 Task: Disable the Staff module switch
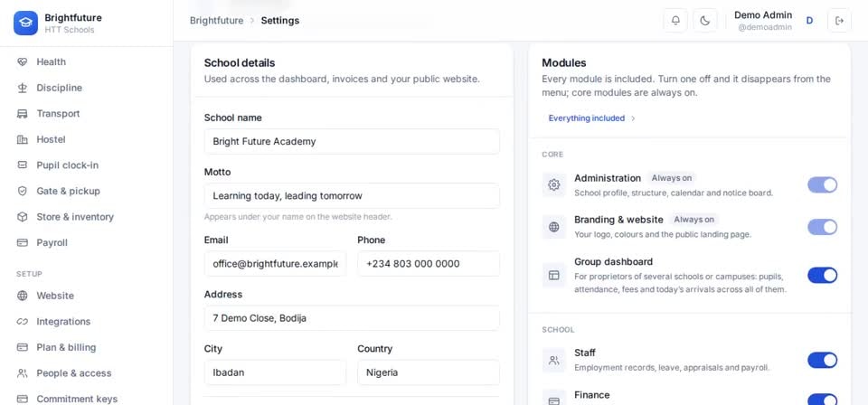(x=822, y=360)
